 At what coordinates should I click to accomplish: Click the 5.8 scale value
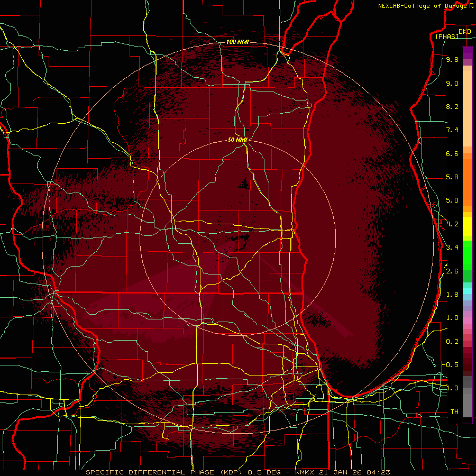tap(452, 177)
